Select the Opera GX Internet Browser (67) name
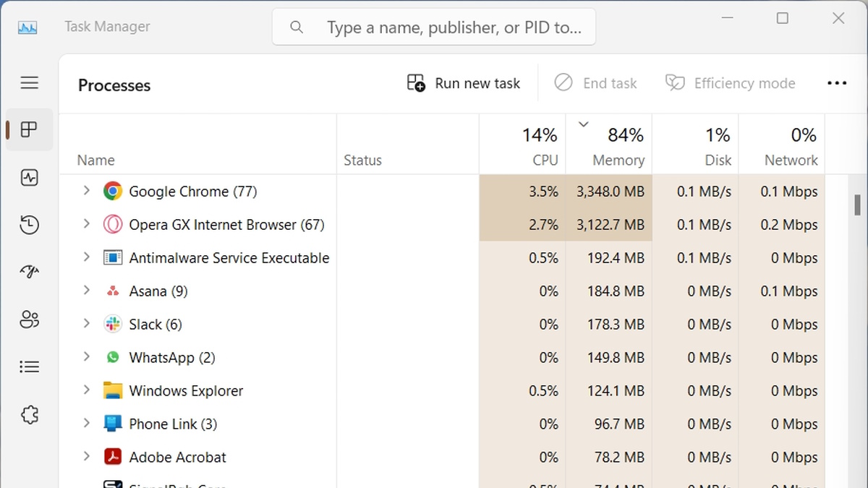This screenshot has height=488, width=868. click(226, 225)
